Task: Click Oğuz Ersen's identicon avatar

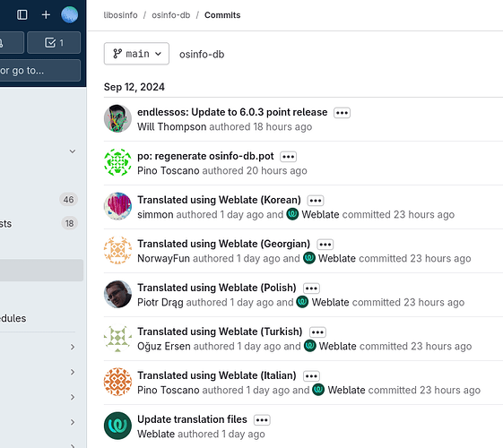Action: [x=117, y=338]
